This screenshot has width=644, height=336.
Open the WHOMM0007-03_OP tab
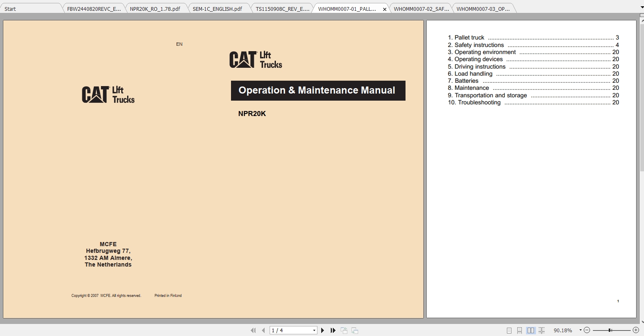click(x=483, y=9)
